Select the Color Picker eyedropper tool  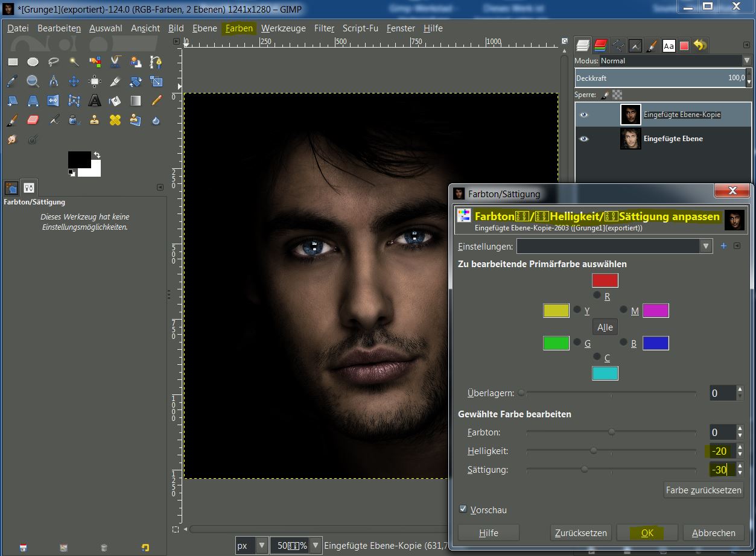coord(13,81)
